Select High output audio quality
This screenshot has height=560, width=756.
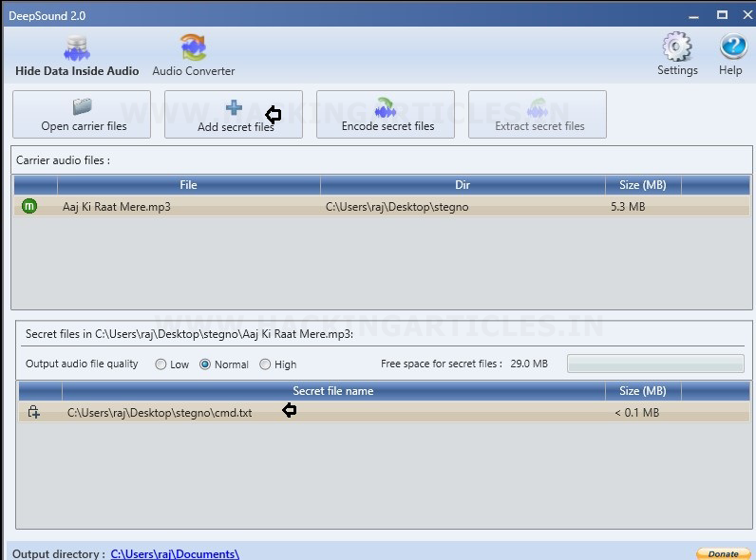265,364
